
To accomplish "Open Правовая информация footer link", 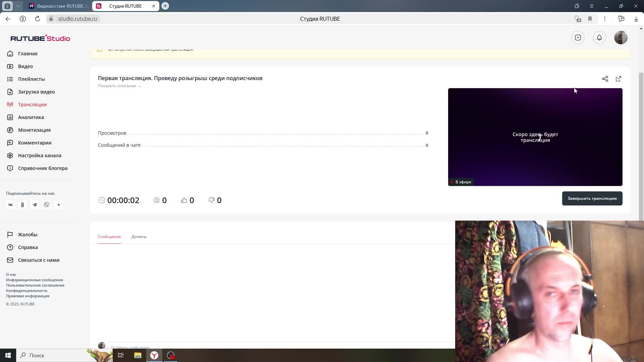I will 28,296.
